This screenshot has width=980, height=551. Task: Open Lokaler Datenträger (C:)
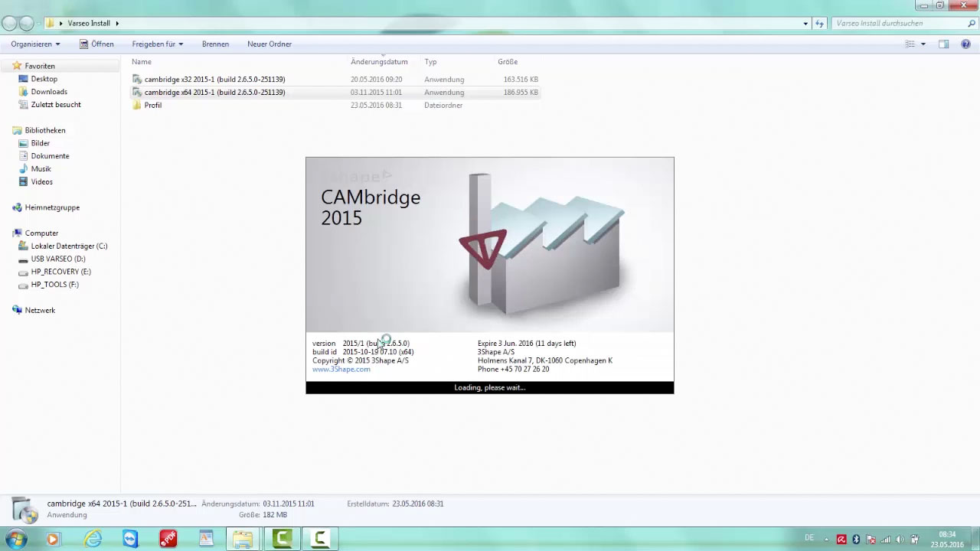click(x=69, y=246)
